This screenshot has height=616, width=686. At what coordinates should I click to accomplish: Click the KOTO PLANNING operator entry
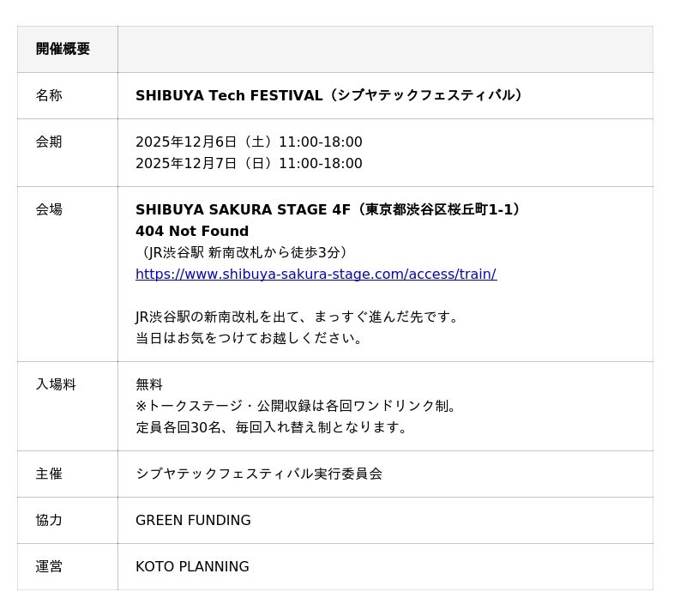point(192,566)
